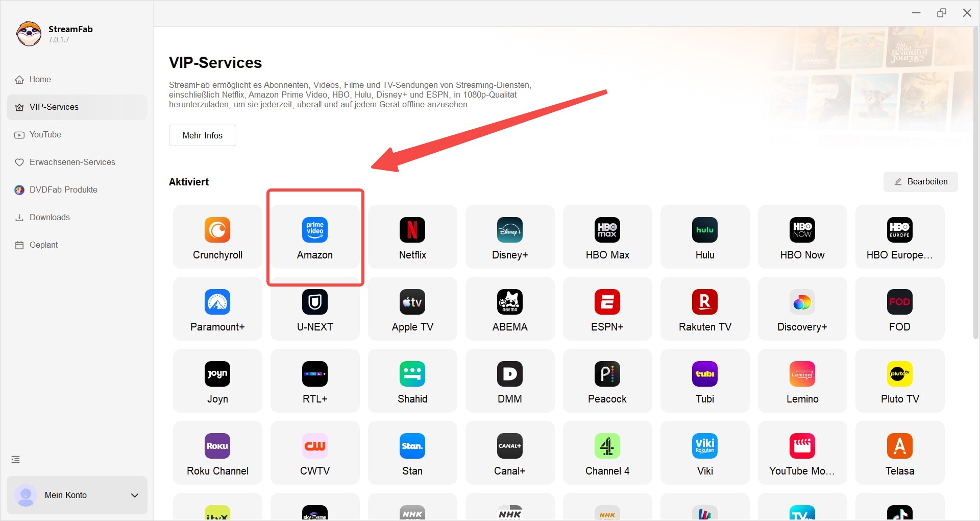Image resolution: width=980 pixels, height=521 pixels.
Task: Select the ESPN+ service
Action: point(607,309)
